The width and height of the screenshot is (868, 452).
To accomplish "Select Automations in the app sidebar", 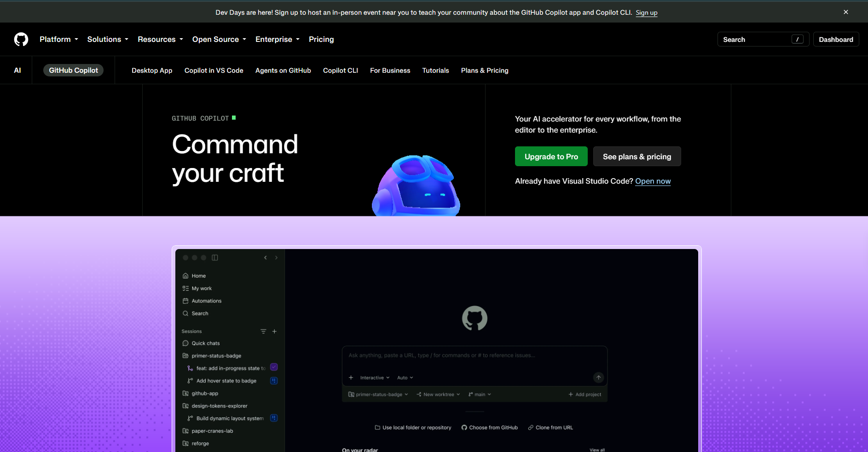I will (202, 301).
